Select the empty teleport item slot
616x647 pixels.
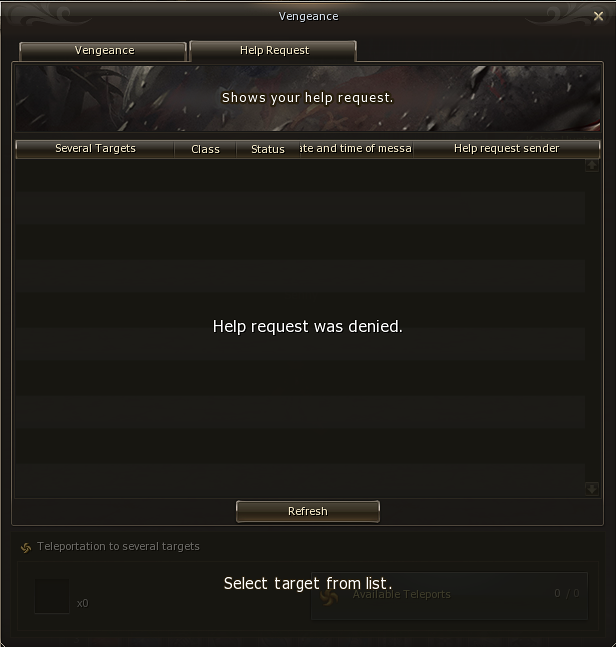point(52,596)
